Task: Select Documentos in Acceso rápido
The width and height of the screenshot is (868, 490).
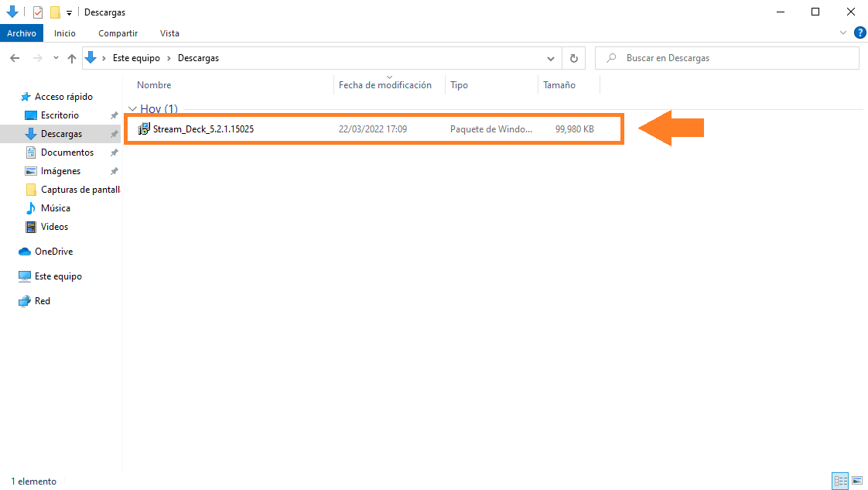Action: [x=67, y=152]
